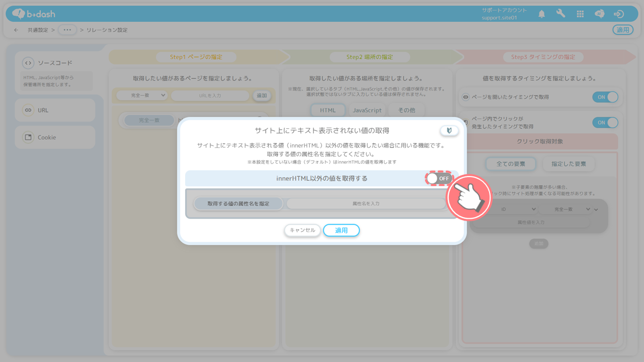Click the beginner guide icon in dialog

449,131
